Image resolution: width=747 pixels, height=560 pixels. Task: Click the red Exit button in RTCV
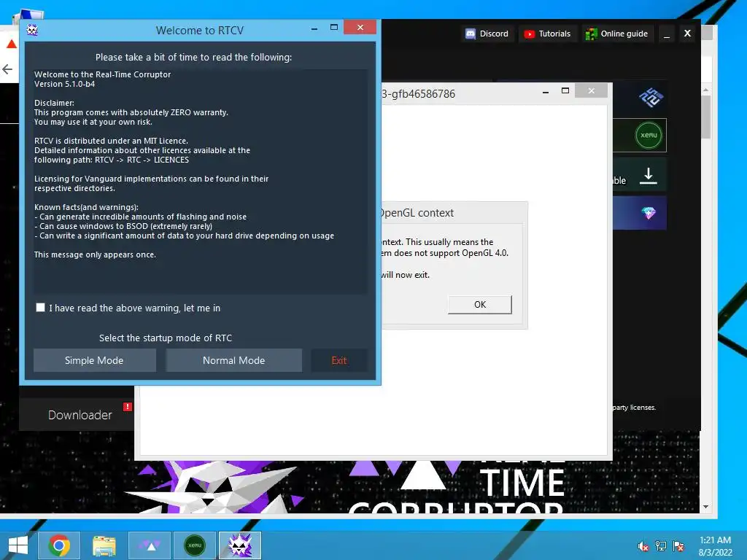338,360
